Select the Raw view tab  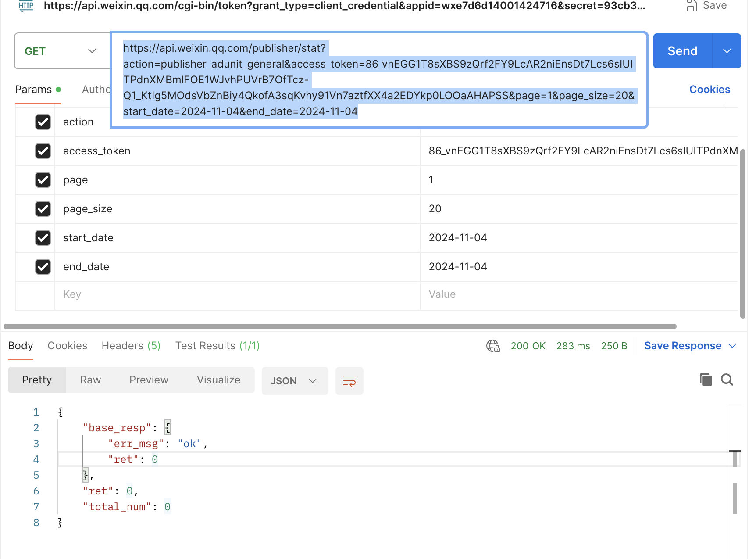coord(91,380)
